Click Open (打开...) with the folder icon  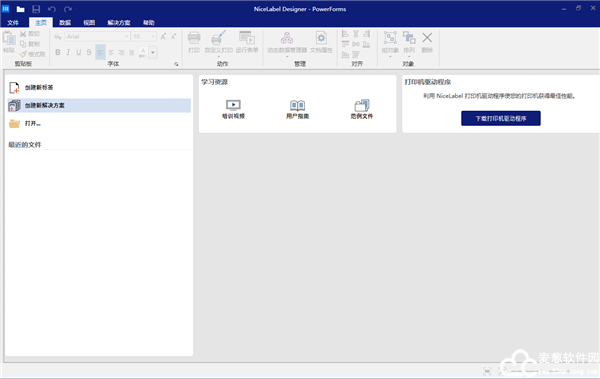click(x=99, y=123)
